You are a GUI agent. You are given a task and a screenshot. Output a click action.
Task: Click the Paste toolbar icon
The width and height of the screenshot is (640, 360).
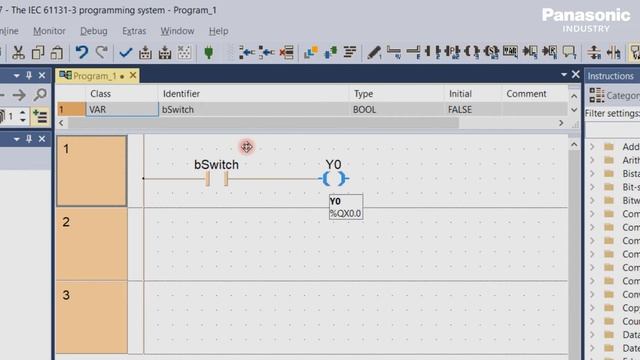click(57, 53)
